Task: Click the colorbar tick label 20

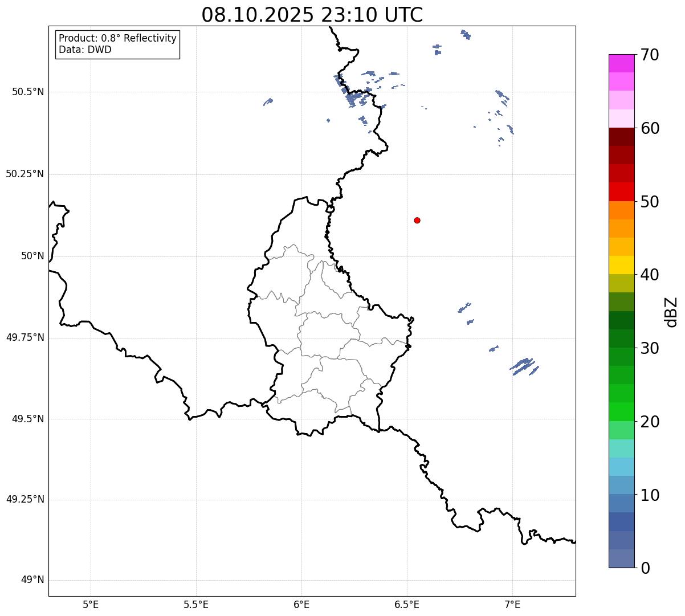Action: point(650,422)
